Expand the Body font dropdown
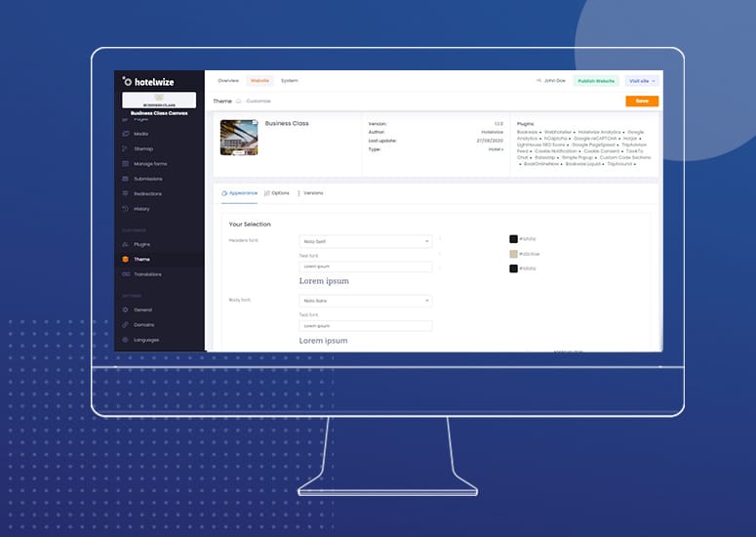The width and height of the screenshot is (756, 537). pos(365,301)
